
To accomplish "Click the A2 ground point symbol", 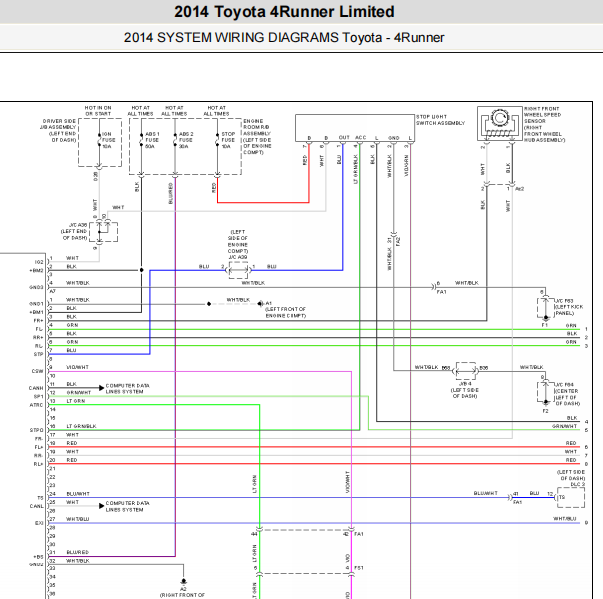I will [183, 581].
